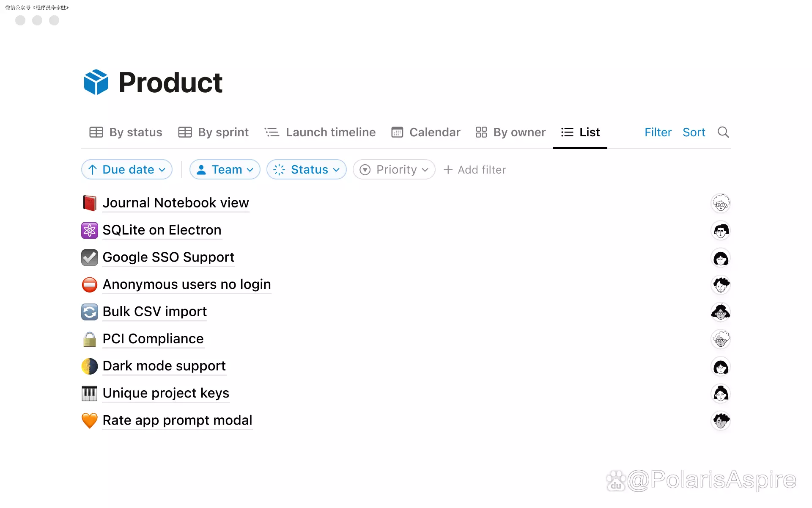Click the no-entry icon beside Anonymous users no login
The width and height of the screenshot is (812, 508).
click(89, 284)
